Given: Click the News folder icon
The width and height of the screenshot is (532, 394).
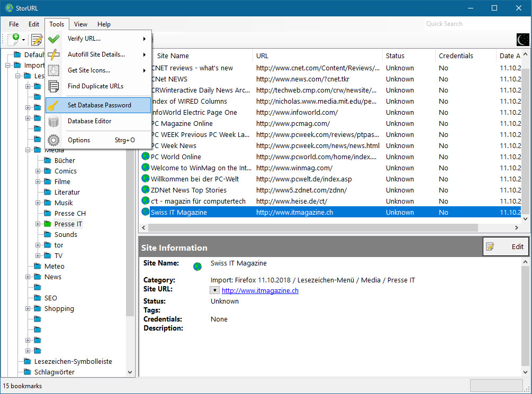Looking at the screenshot, I should 38,277.
